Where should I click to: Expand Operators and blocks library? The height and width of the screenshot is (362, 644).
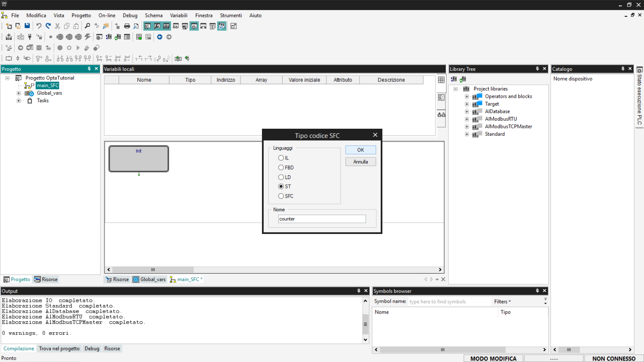tap(467, 97)
